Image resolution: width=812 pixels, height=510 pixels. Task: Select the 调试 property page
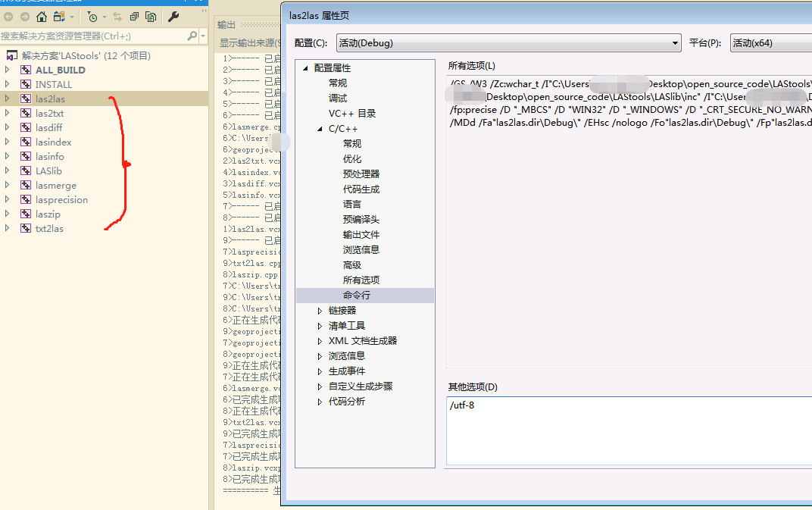(338, 98)
